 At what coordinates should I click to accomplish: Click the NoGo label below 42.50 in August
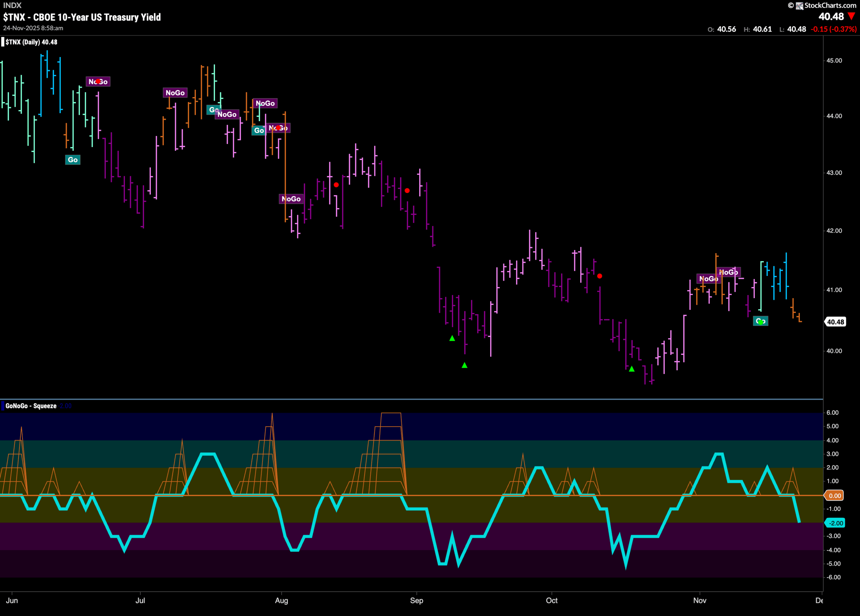291,199
